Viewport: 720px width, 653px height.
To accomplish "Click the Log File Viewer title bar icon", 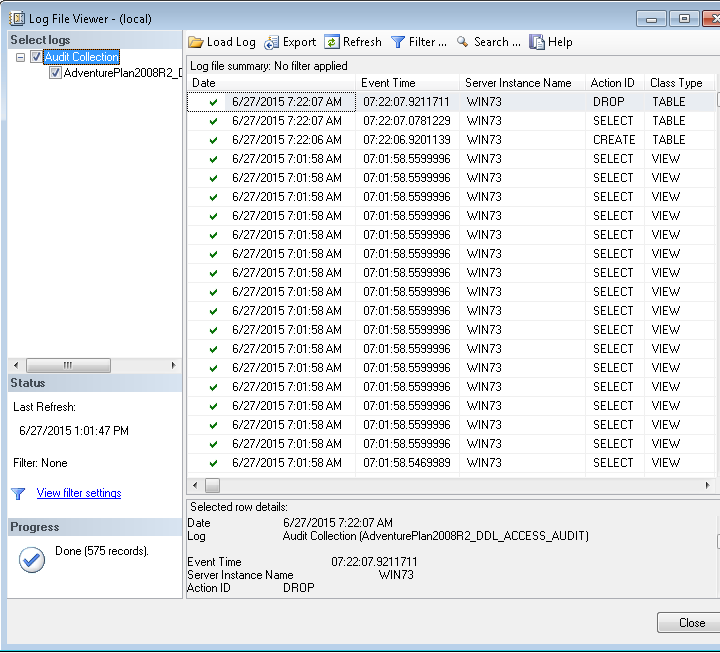I will 17,18.
